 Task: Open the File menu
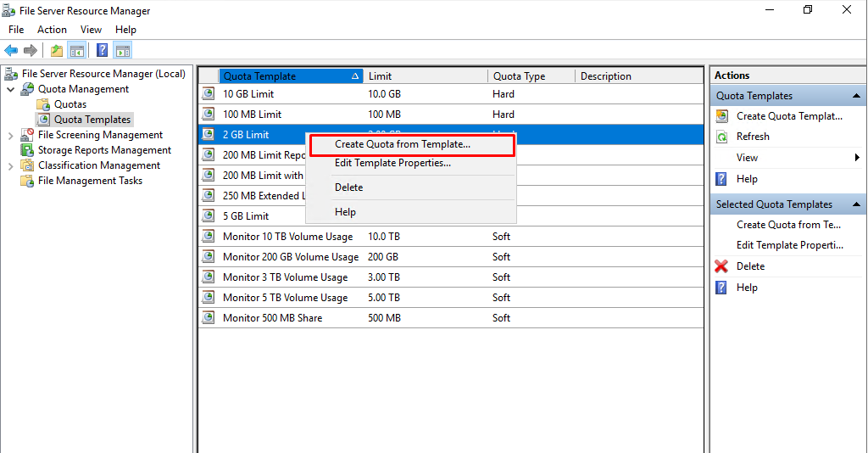coord(16,30)
